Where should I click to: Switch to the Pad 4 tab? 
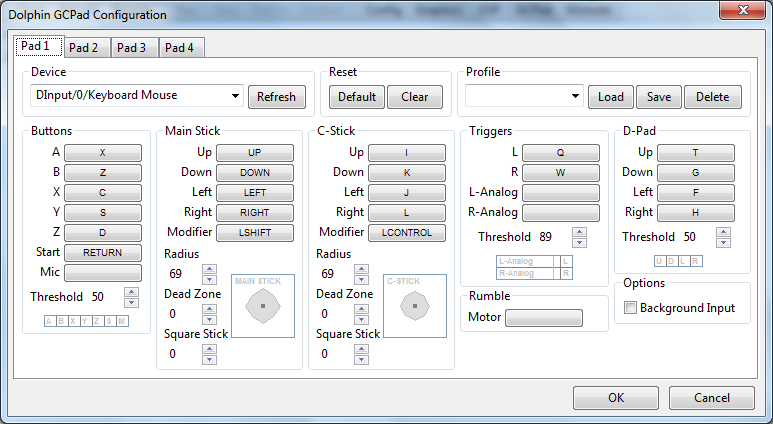(181, 48)
